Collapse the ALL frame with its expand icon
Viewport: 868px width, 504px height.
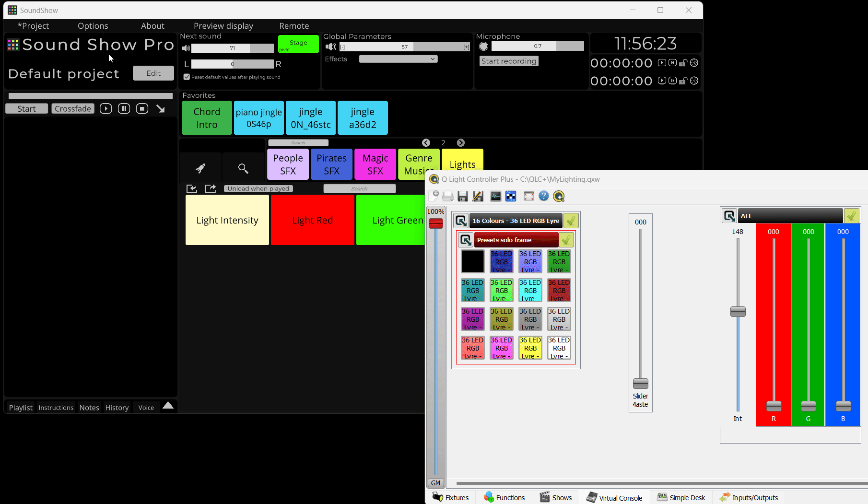(x=729, y=216)
